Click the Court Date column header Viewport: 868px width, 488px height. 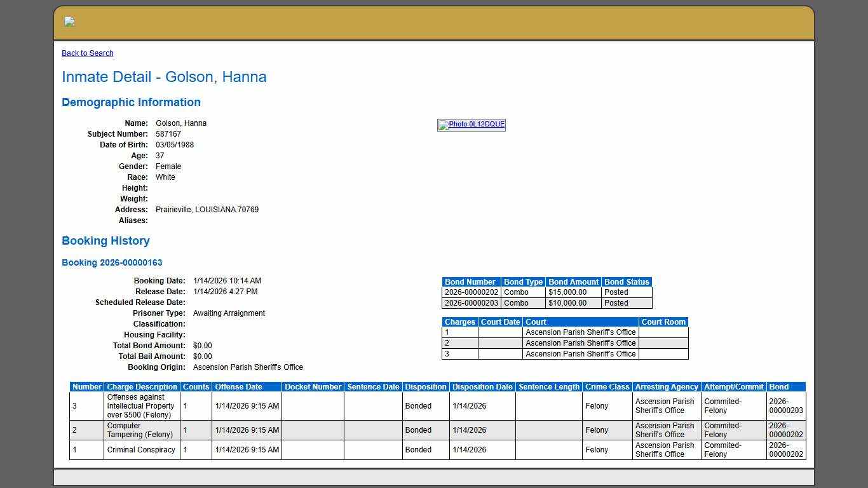click(500, 322)
